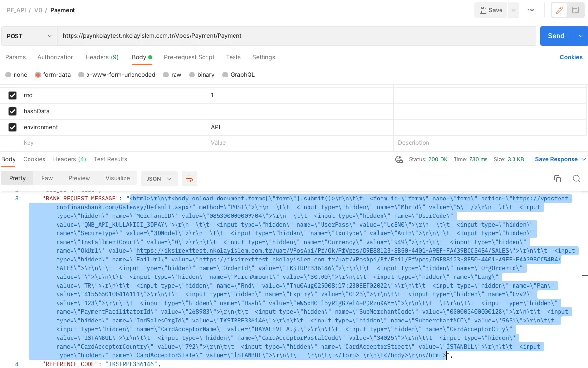Open the POST method dropdown

coord(29,36)
